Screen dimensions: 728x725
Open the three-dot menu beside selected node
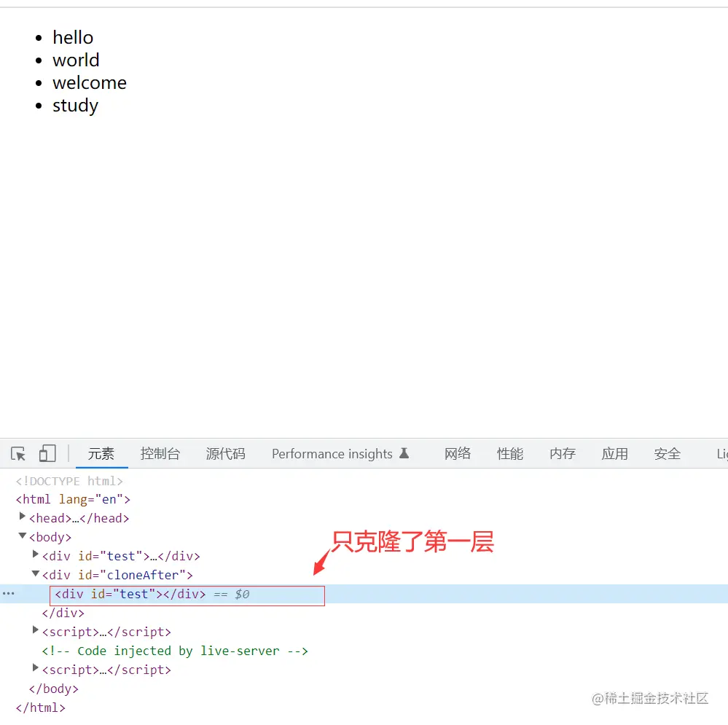click(8, 594)
